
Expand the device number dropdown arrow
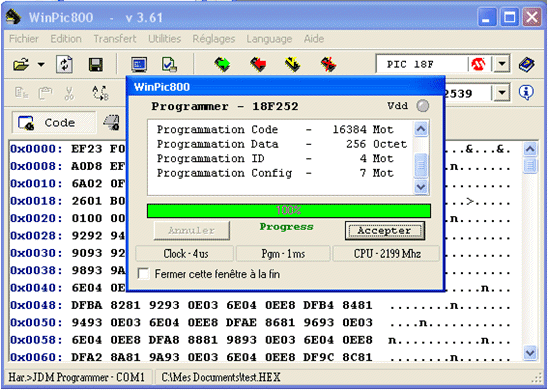502,93
